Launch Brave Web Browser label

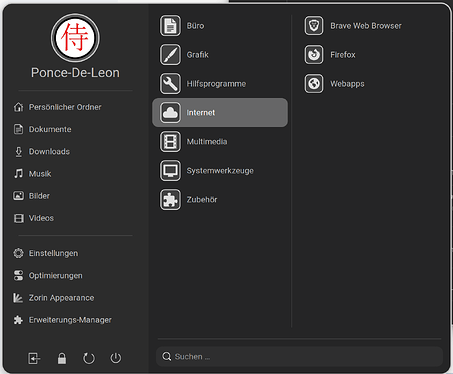[x=366, y=26]
